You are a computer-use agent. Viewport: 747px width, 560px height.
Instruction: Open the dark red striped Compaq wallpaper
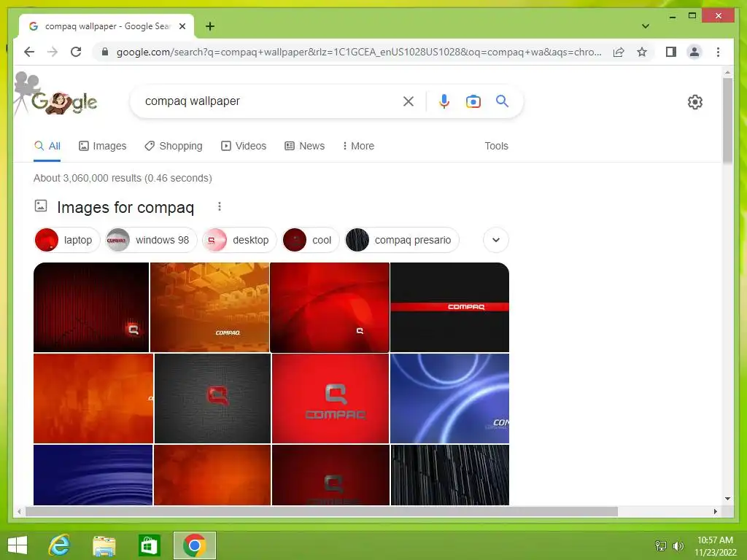pos(91,307)
